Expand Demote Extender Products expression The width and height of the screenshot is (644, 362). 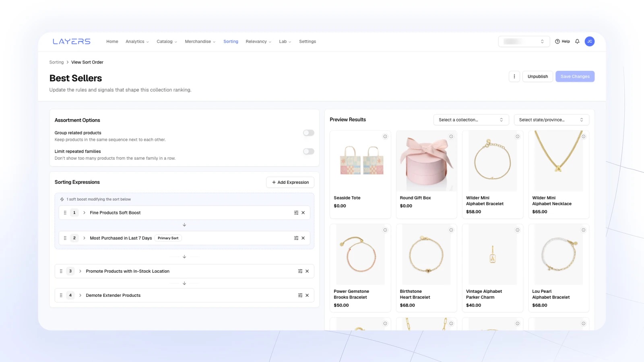[x=80, y=295]
